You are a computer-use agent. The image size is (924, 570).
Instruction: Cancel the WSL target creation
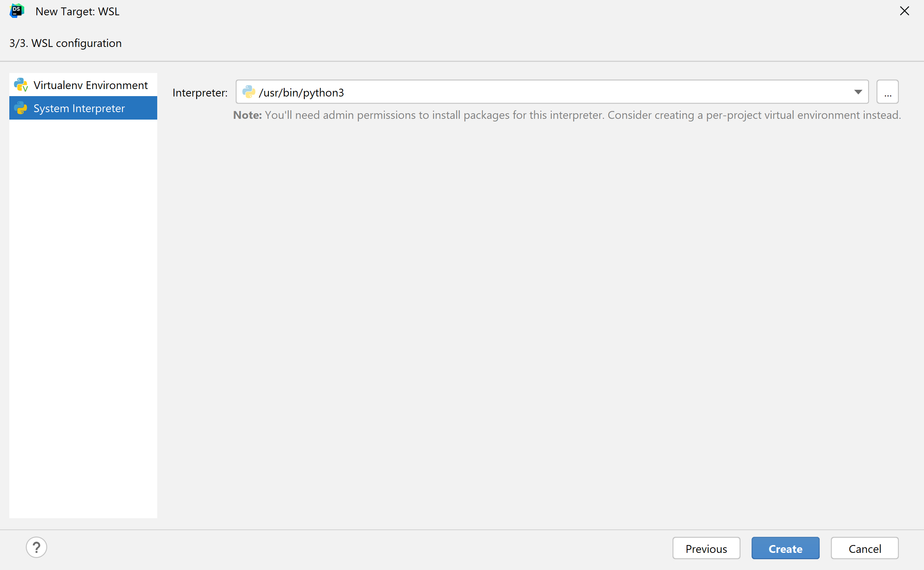point(864,548)
